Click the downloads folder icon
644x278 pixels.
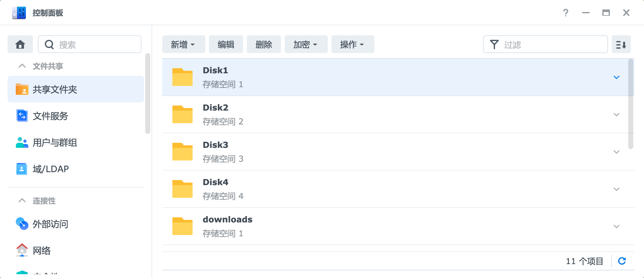[x=182, y=226]
